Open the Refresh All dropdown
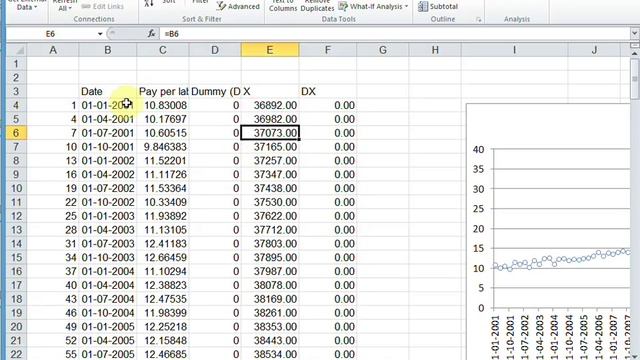This screenshot has height=360, width=640. (64, 6)
